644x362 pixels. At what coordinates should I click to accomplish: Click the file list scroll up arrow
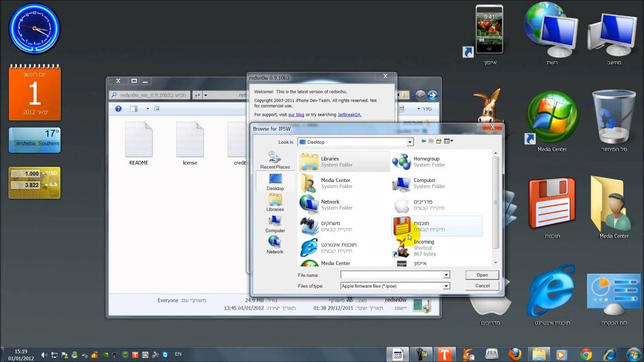(x=496, y=153)
